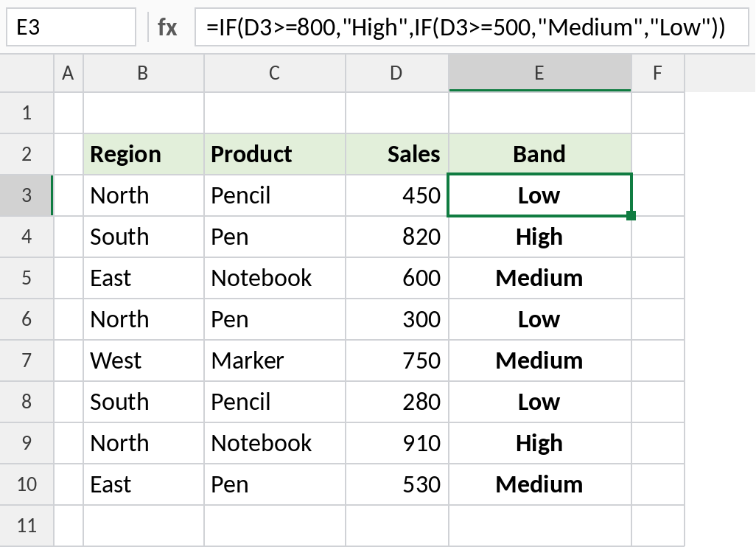Select the North cell in row 6

pyautogui.click(x=144, y=319)
